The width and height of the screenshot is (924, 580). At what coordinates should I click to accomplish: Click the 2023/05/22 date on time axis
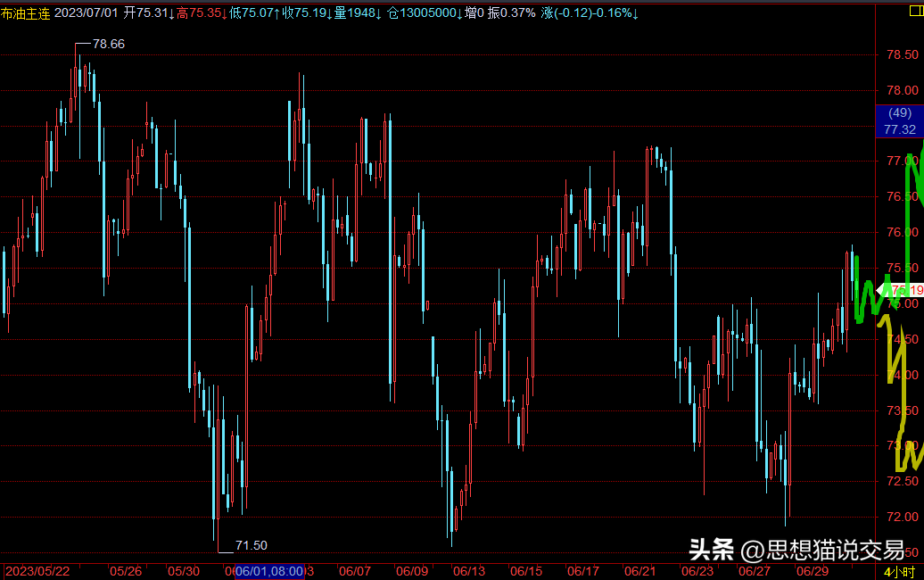(x=37, y=571)
